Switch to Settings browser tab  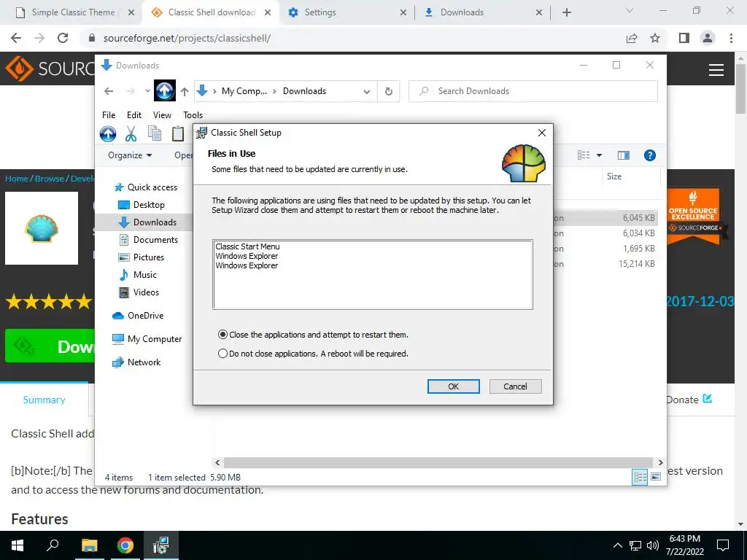tap(347, 12)
